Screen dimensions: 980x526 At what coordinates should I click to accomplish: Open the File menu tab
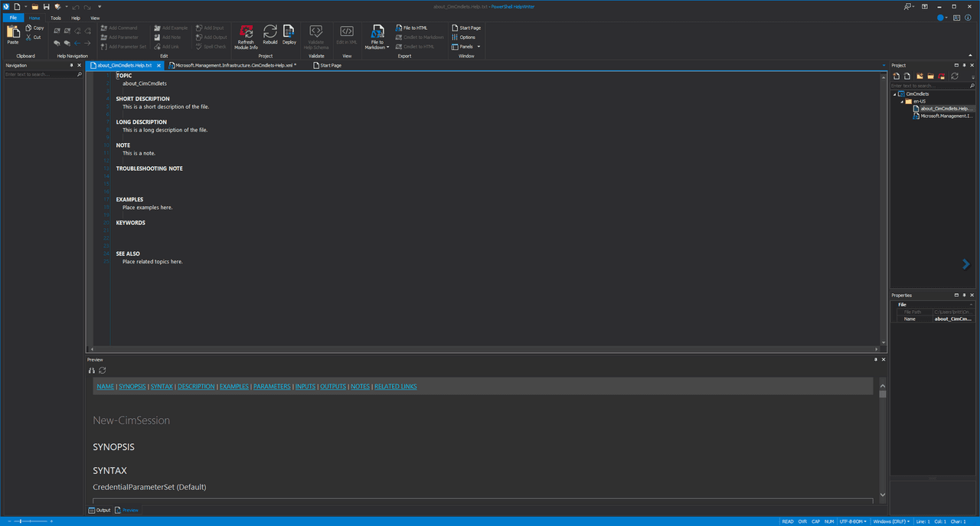[13, 17]
